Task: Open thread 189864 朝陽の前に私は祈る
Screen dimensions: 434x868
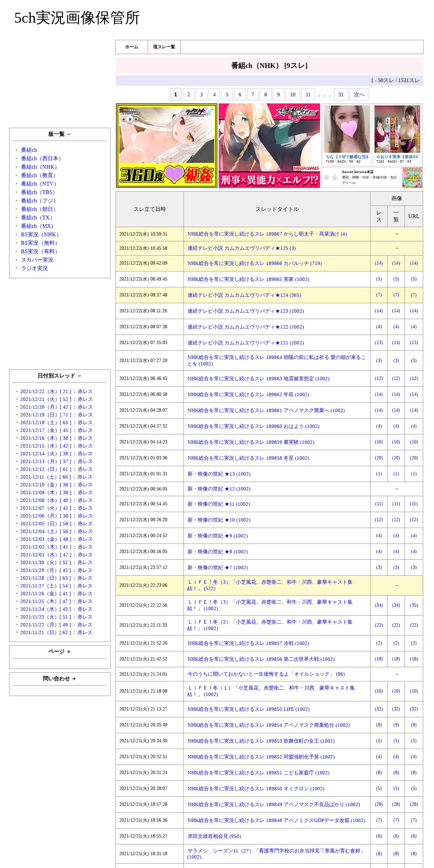Action: (x=276, y=360)
